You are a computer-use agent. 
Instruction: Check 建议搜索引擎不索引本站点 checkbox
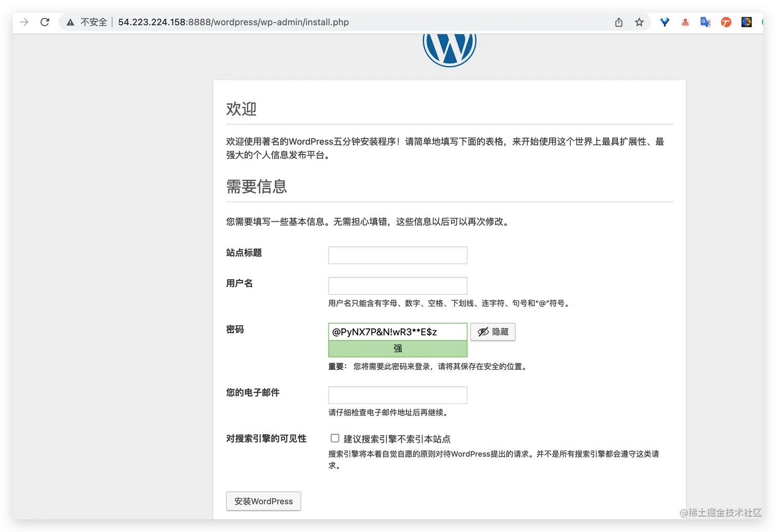pyautogui.click(x=335, y=438)
